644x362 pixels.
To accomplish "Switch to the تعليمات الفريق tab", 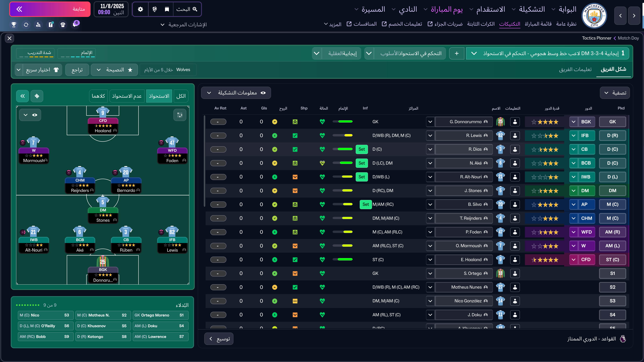I will pyautogui.click(x=575, y=69).
